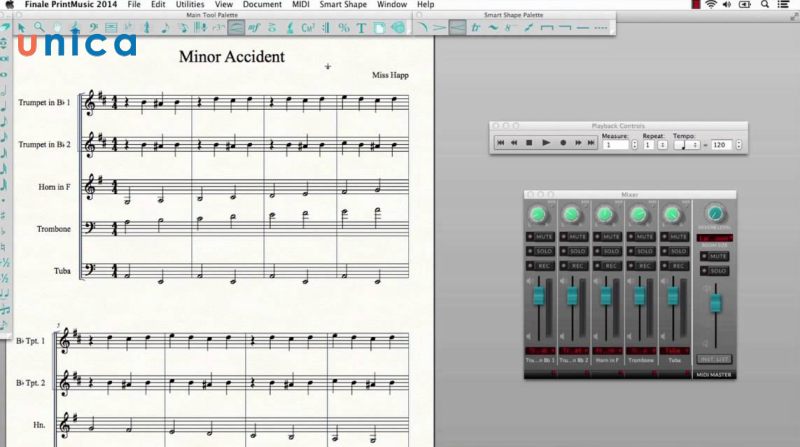Rewind to beginning in Playback Controls

(500, 143)
